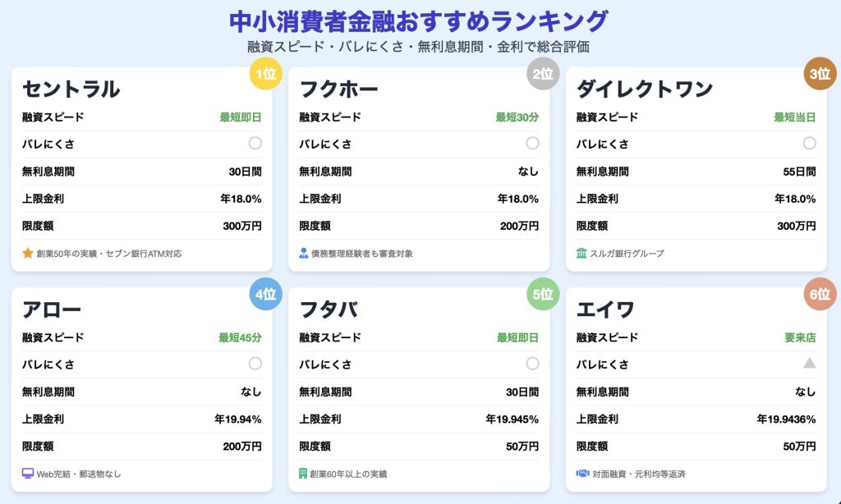Click the bank building icon for スルガ銀行グループ
841x504 pixels.
581,253
